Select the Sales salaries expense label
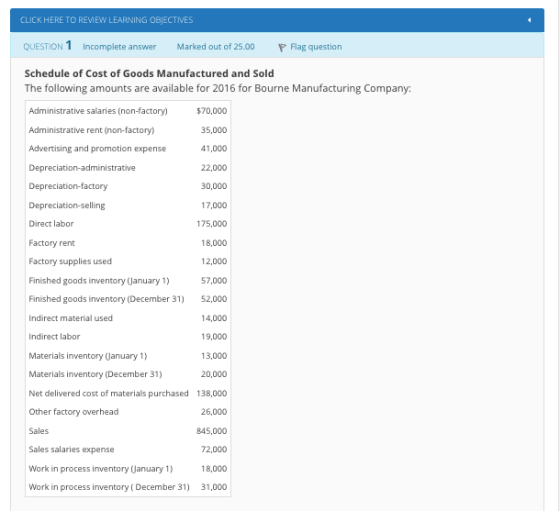 pos(71,450)
